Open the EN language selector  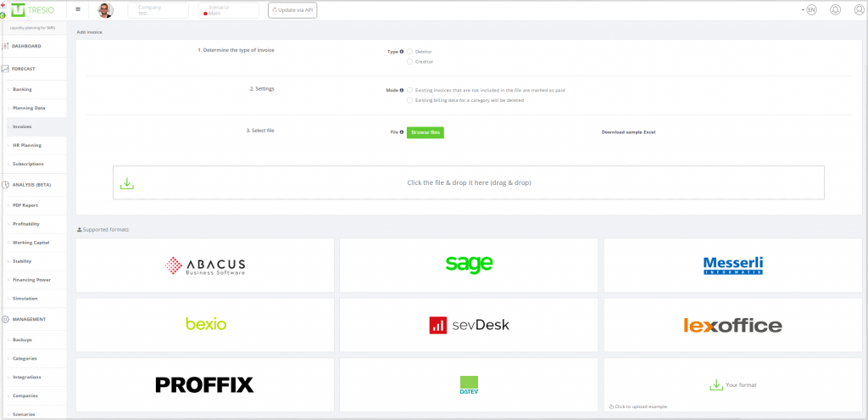pos(810,10)
